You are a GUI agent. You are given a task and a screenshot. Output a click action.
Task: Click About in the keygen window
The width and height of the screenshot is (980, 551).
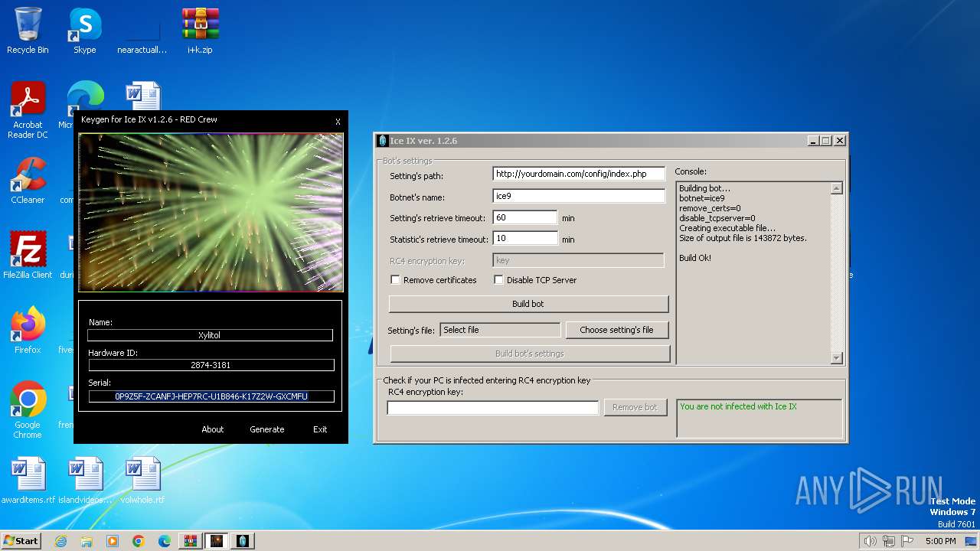click(213, 429)
